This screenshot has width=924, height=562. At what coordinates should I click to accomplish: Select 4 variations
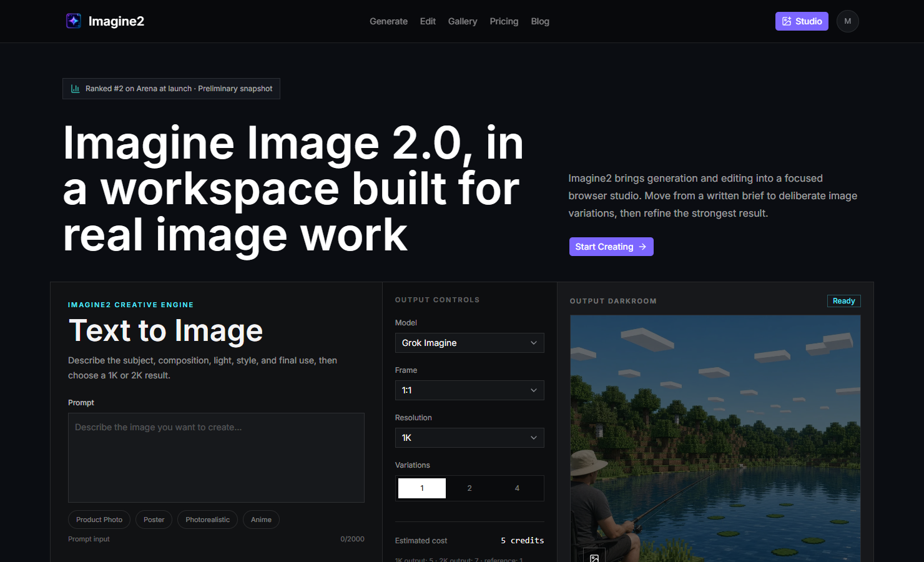pos(517,488)
